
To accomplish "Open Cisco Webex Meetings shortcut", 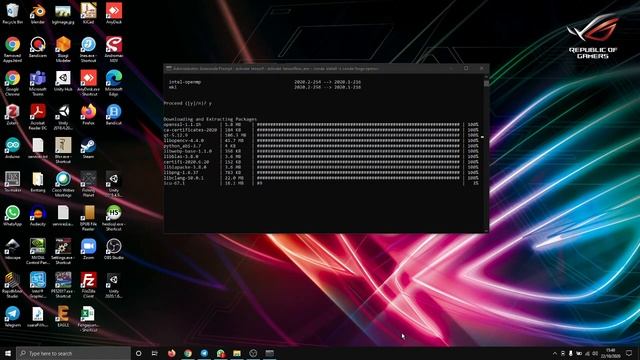I will point(63,184).
